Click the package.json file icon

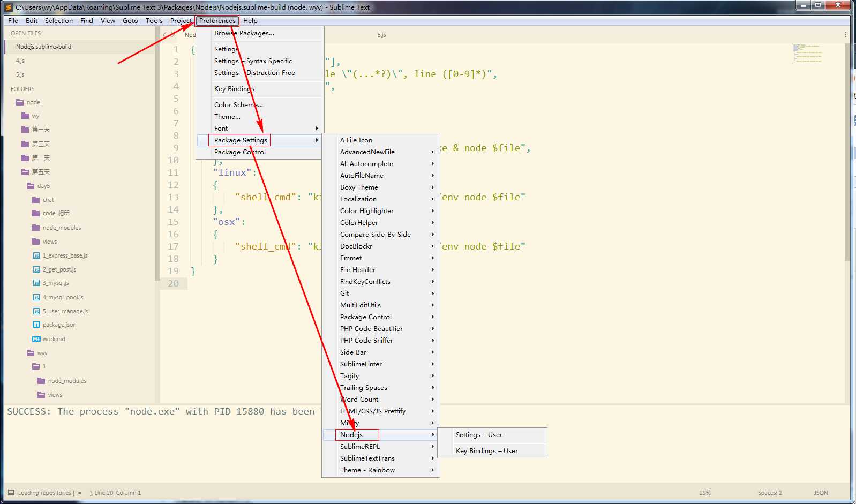coord(36,325)
